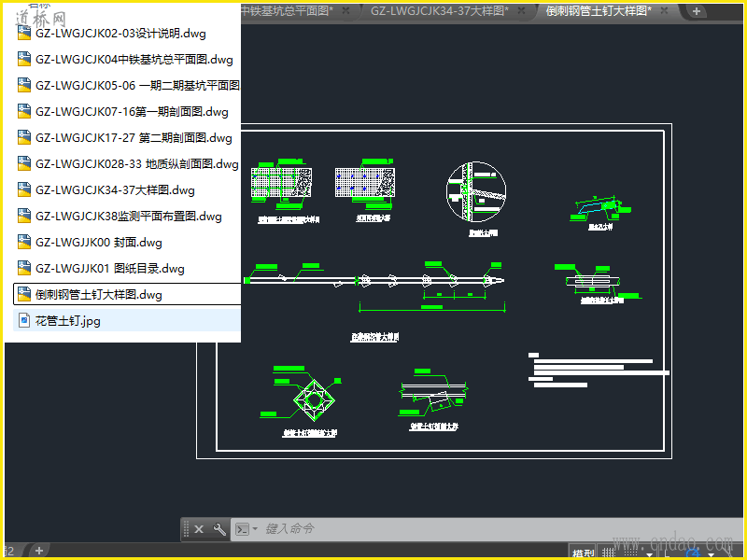Screen dimensions: 747x560
Task: Click the dwg icon beside GZ-LWGJCJK04中铁基坑总平面图.dwg
Action: point(24,59)
